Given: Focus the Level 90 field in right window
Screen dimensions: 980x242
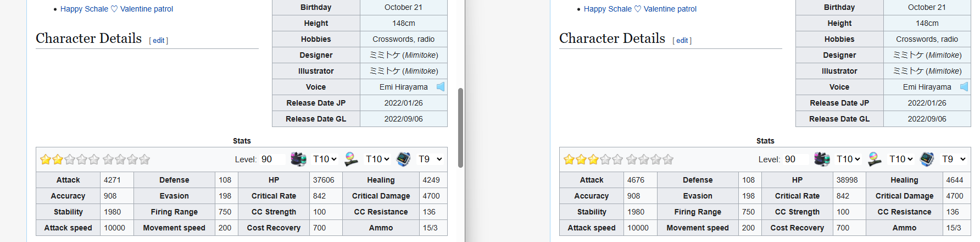Looking at the screenshot, I should 796,159.
